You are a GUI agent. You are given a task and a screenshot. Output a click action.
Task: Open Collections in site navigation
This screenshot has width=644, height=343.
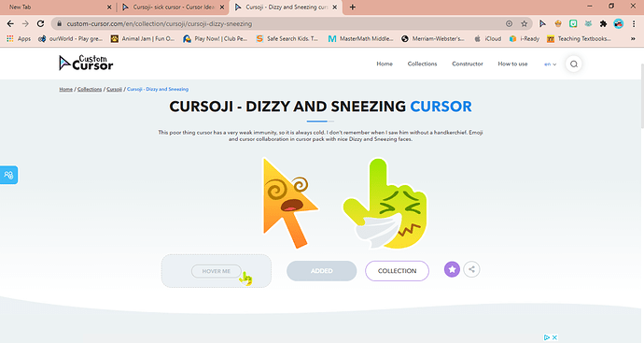click(422, 64)
